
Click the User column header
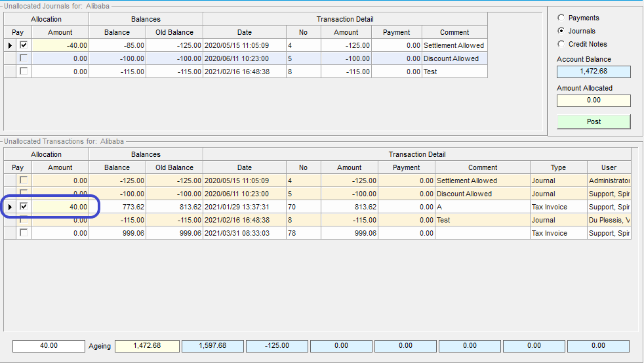609,167
